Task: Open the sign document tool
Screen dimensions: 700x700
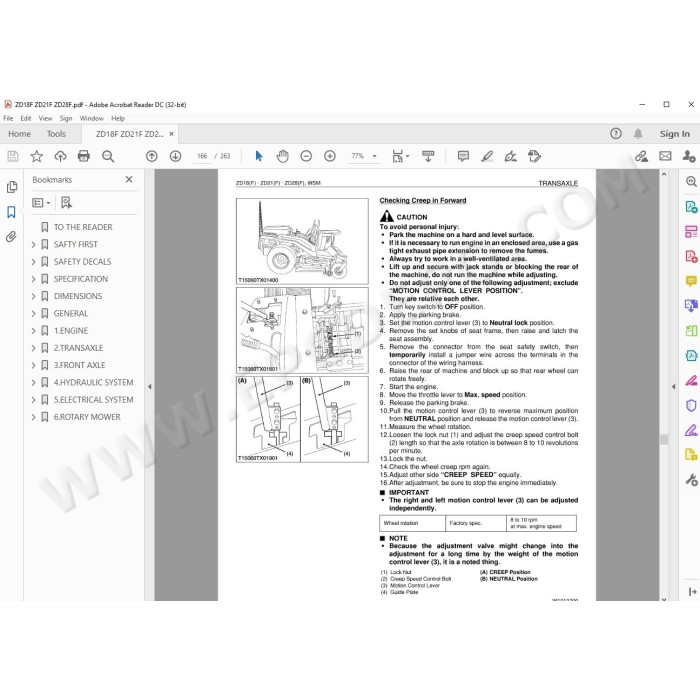Action: tap(511, 156)
